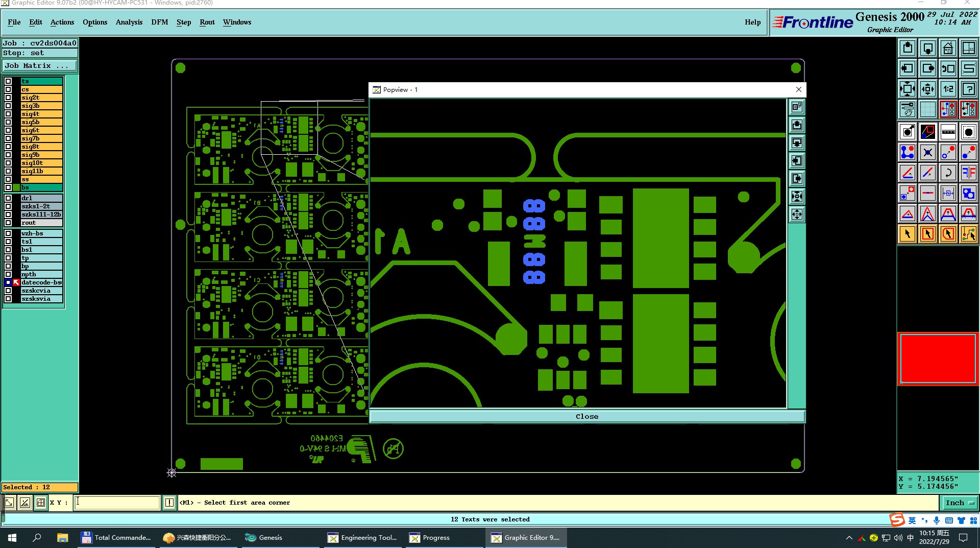
Task: Click the pan right icon in main toolbar
Action: point(928,68)
